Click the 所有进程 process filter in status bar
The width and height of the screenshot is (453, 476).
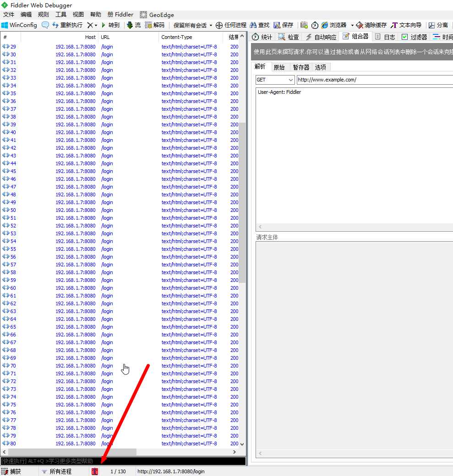(x=56, y=471)
